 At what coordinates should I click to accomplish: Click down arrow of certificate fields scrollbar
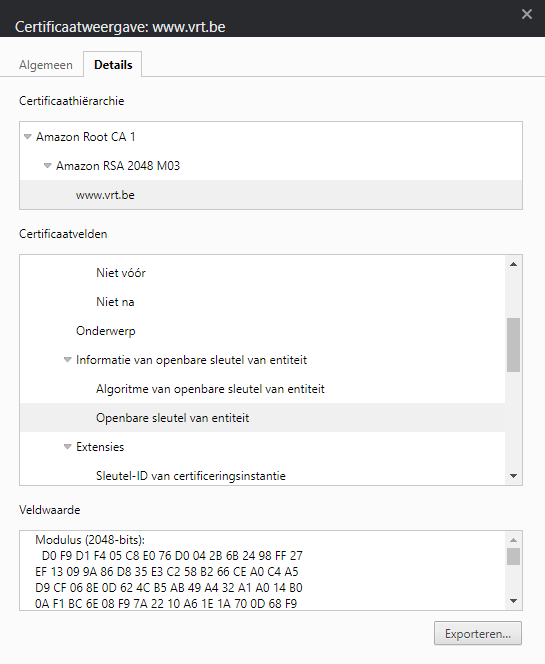(514, 476)
